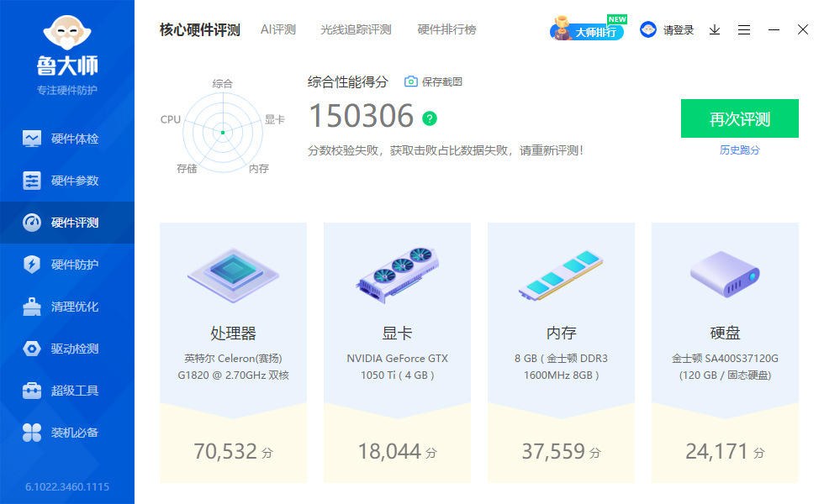Screen dimensions: 824x504
Task: Click the 硬盘 card title
Action: pos(725,333)
